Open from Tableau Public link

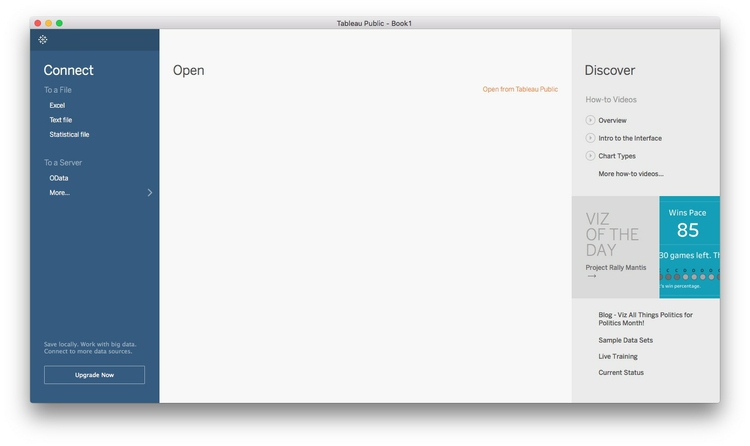(520, 89)
